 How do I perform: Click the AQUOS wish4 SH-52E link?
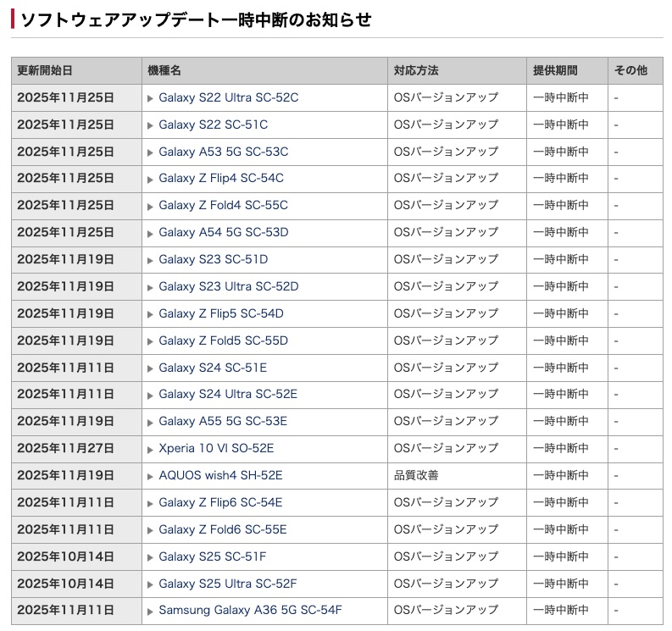click(220, 475)
